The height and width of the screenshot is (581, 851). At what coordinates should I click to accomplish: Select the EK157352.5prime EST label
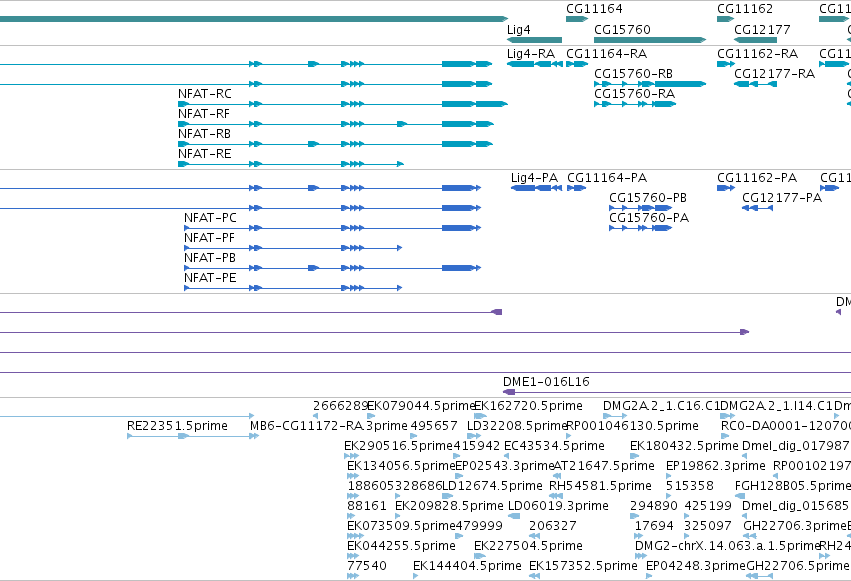click(583, 566)
